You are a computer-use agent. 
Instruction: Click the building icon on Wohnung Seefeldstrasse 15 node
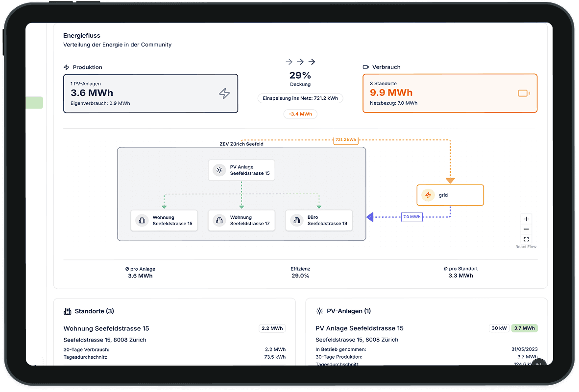coord(142,220)
